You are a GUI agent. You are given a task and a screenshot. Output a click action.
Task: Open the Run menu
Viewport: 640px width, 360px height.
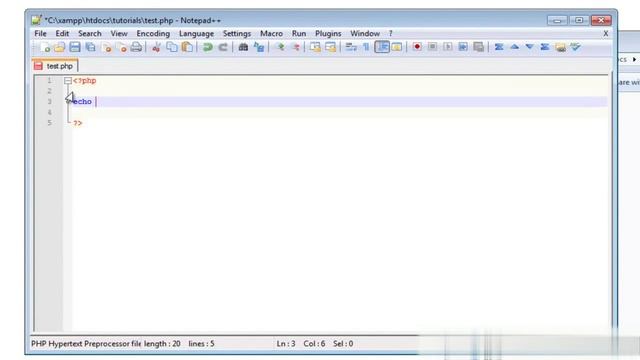299,33
